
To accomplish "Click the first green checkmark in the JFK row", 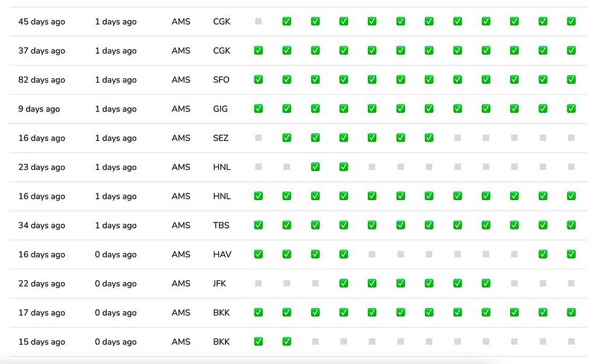I will 344,283.
